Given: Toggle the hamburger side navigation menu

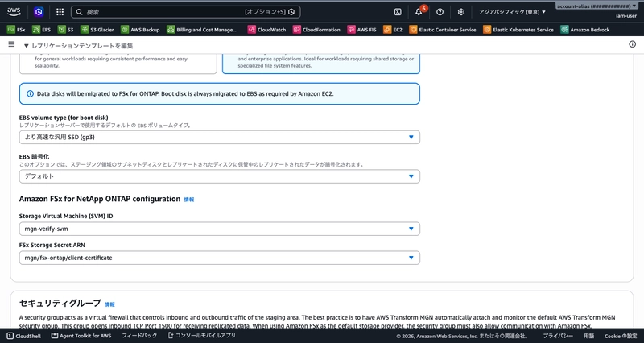Looking at the screenshot, I should click(11, 44).
